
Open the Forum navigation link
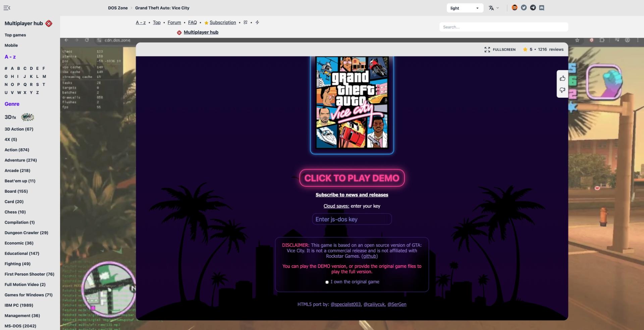[174, 22]
